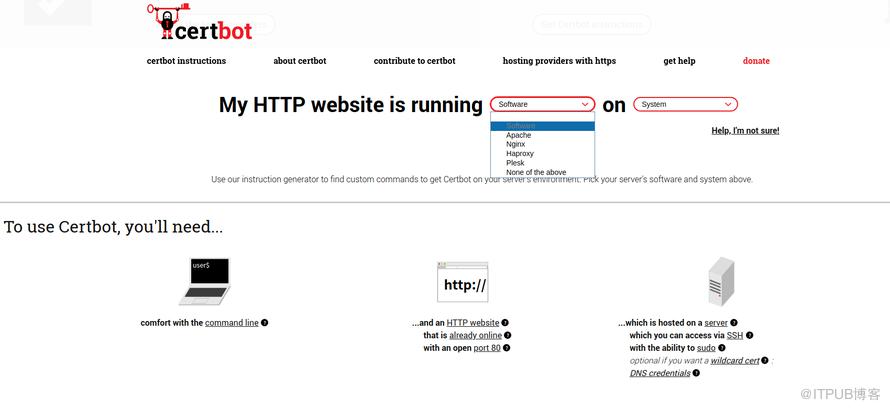The height and width of the screenshot is (409, 890).
Task: Go to certbot instructions
Action: coord(186,61)
